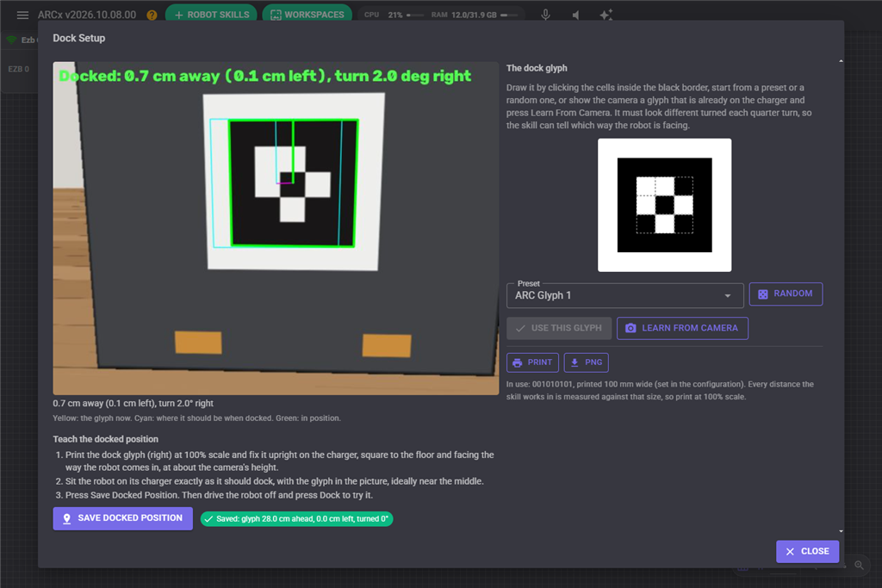Toggle the center cell of the glyph grid

tap(665, 205)
